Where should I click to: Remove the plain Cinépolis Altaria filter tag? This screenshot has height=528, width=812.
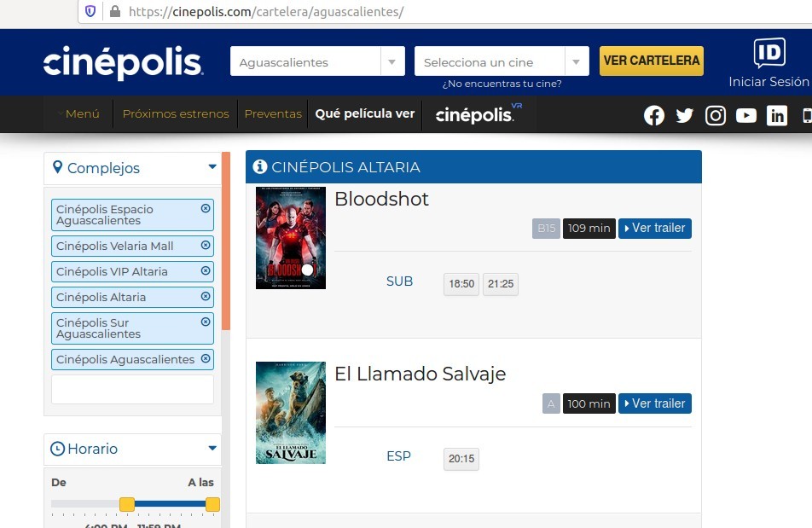205,296
